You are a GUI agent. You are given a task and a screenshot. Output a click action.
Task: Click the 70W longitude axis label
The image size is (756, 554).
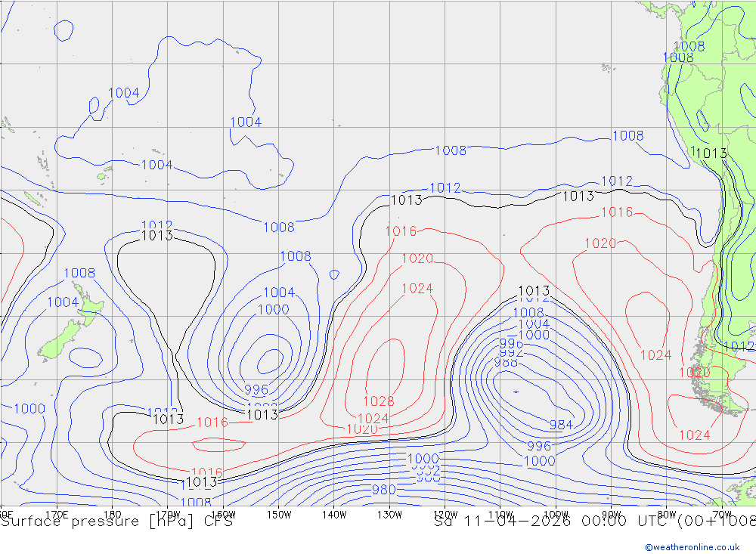click(722, 515)
